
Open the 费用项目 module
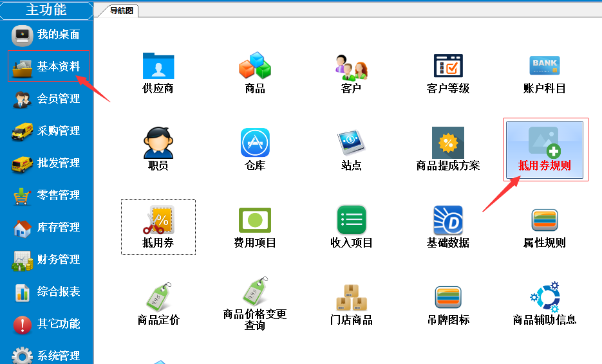click(255, 228)
